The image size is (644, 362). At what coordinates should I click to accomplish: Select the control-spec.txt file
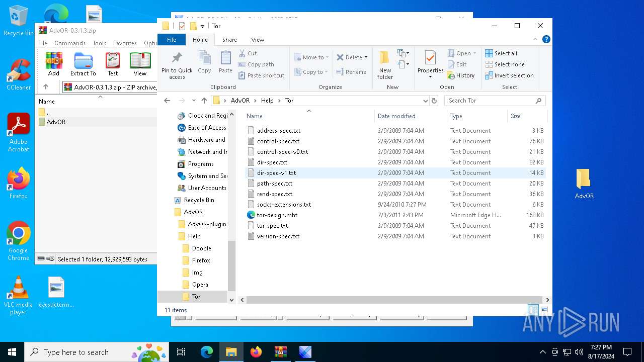tap(278, 141)
